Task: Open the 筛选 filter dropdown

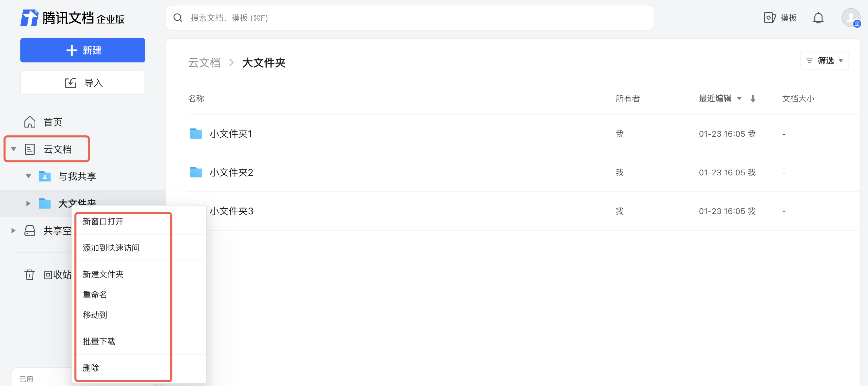Action: tap(825, 61)
